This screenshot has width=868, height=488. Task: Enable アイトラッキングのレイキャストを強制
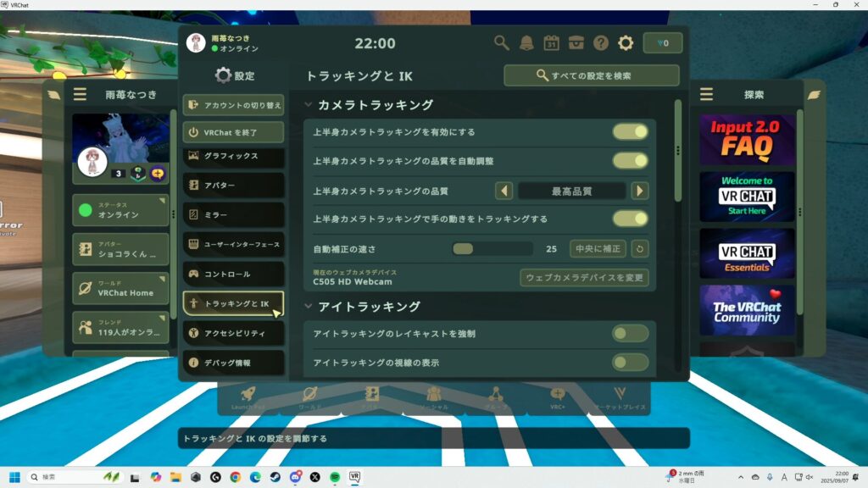click(631, 334)
